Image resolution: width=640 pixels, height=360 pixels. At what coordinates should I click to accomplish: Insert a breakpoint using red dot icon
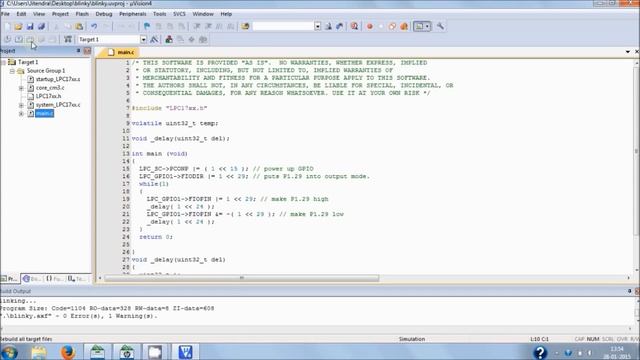[x=369, y=27]
